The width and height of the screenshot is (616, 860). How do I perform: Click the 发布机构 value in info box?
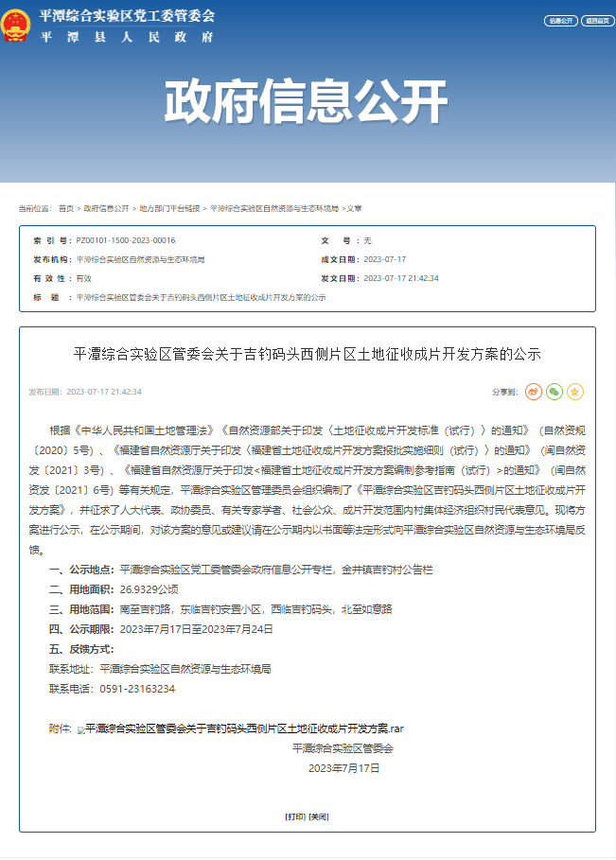[140, 259]
